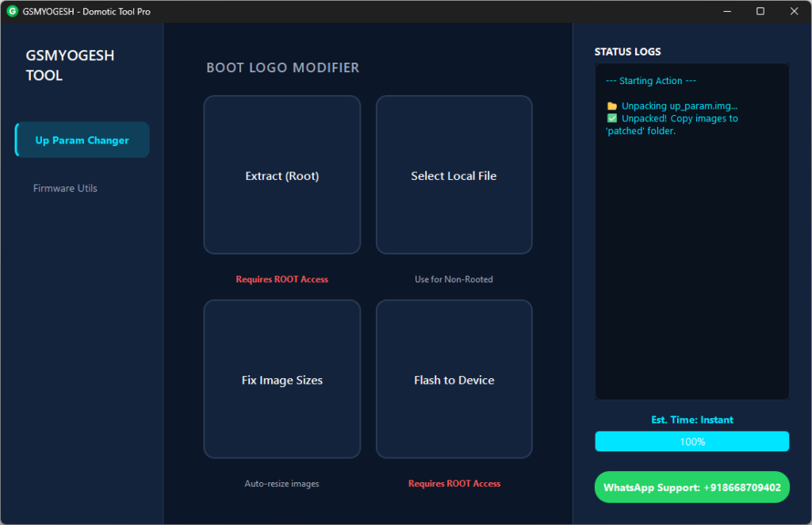This screenshot has width=812, height=525.
Task: Click the 'Auto-resize images' caption
Action: (282, 484)
